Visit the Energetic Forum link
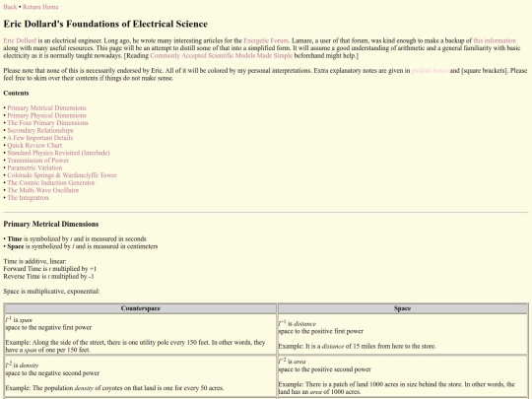 click(x=266, y=40)
